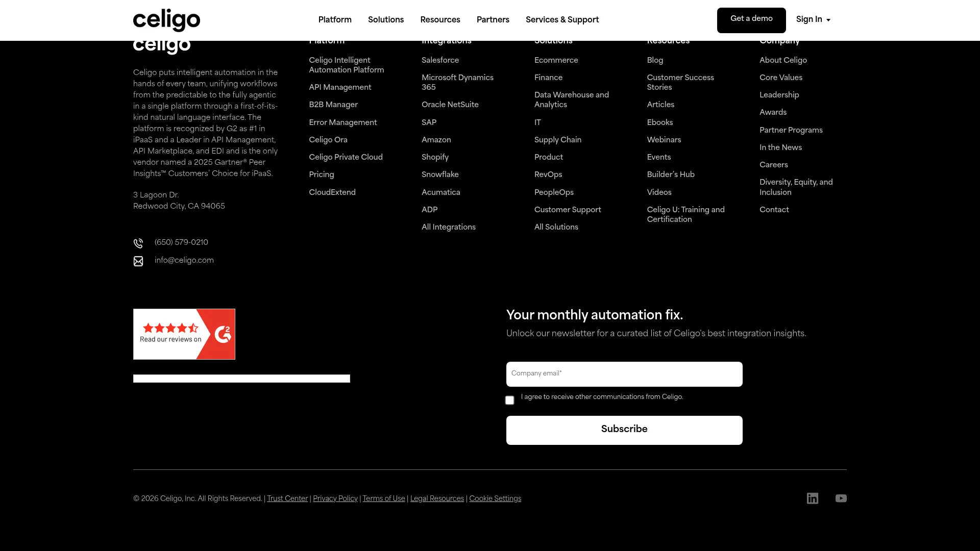Visit Builder's Hub

[x=671, y=175]
